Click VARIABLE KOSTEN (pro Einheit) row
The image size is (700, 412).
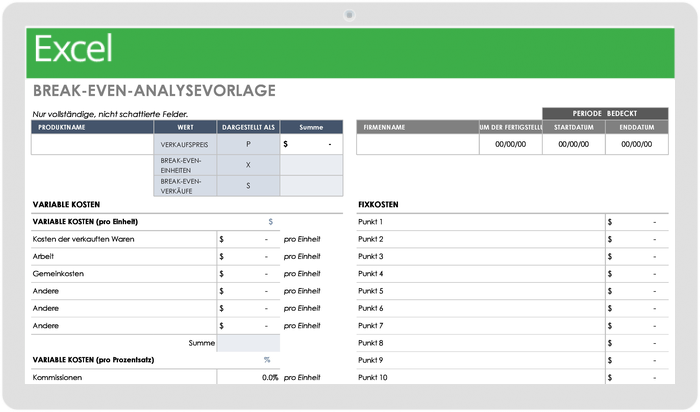point(155,222)
